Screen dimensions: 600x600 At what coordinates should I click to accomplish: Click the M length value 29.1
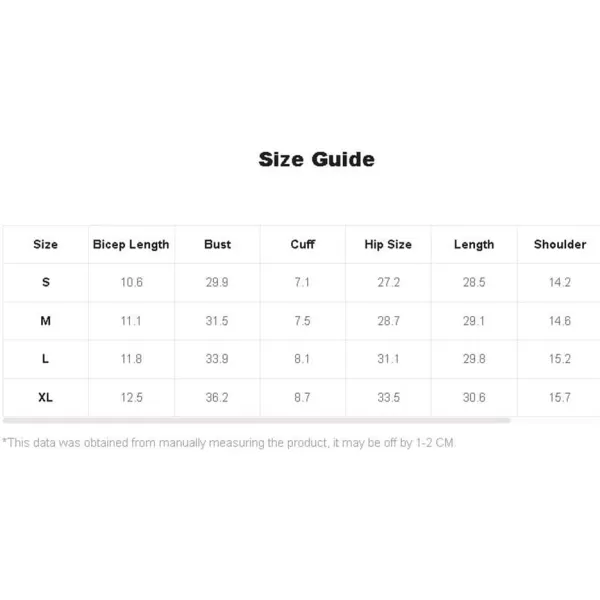pyautogui.click(x=474, y=321)
